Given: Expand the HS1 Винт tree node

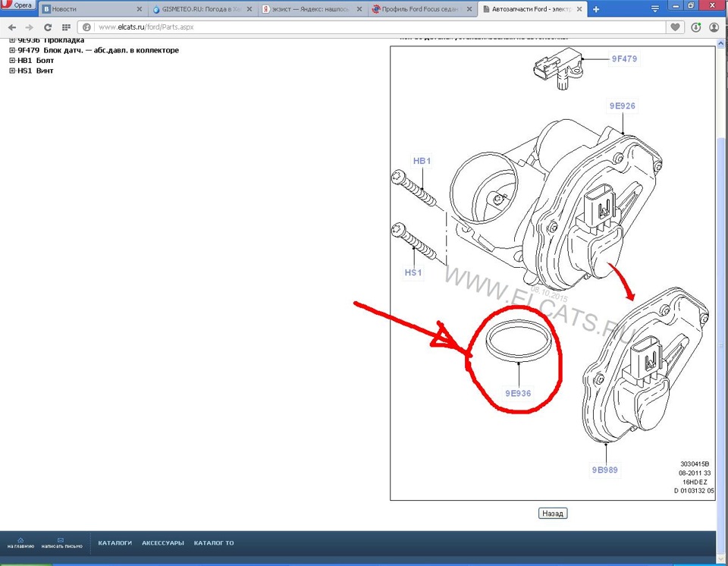Looking at the screenshot, I should click(x=12, y=71).
